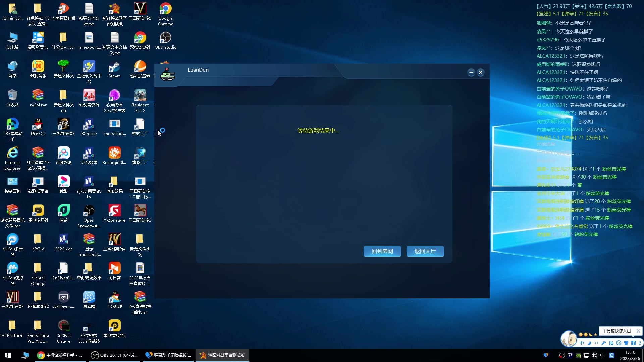Click the volume speaker tray icon

(594, 355)
